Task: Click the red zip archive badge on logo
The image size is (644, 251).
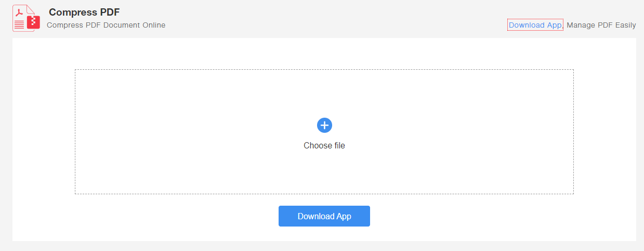Action: point(34,22)
